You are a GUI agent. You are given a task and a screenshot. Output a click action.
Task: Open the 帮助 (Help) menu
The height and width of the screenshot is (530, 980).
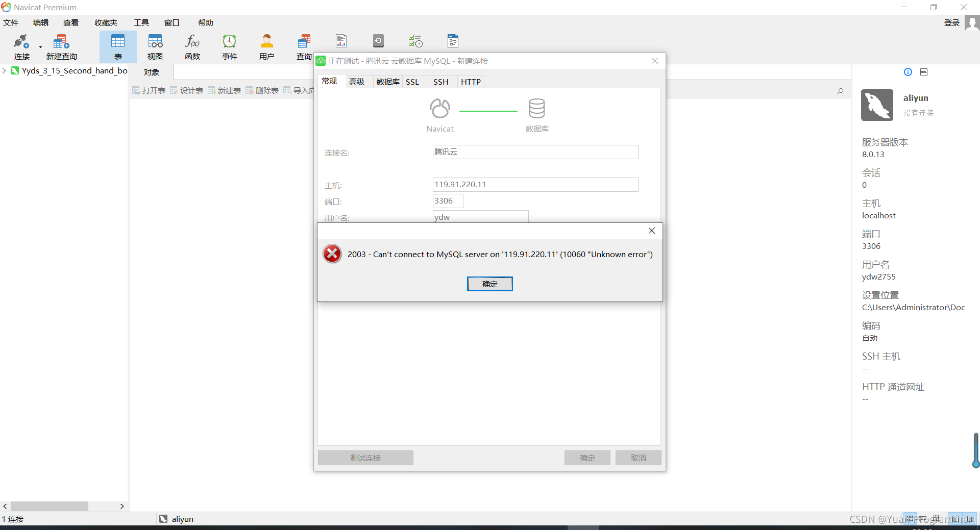[x=206, y=23]
